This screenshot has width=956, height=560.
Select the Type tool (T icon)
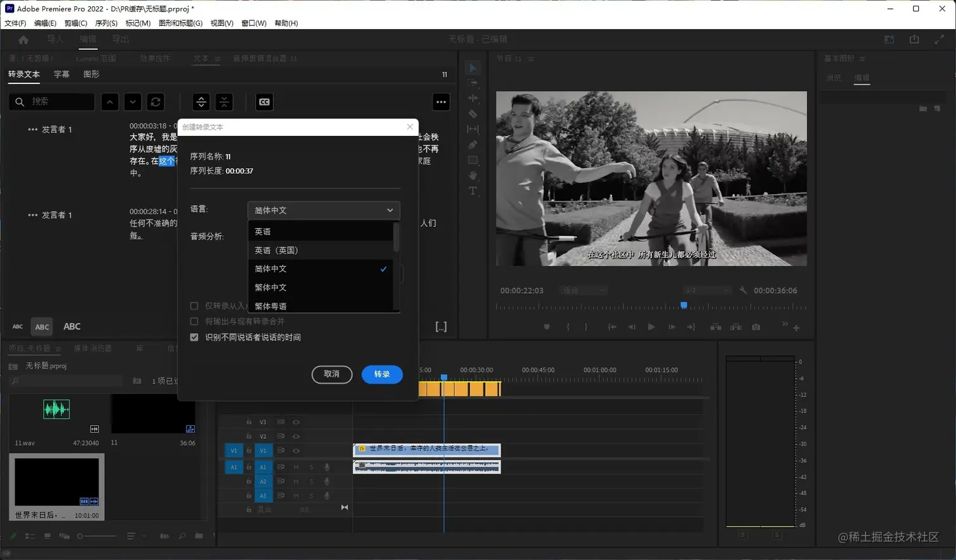pyautogui.click(x=472, y=191)
